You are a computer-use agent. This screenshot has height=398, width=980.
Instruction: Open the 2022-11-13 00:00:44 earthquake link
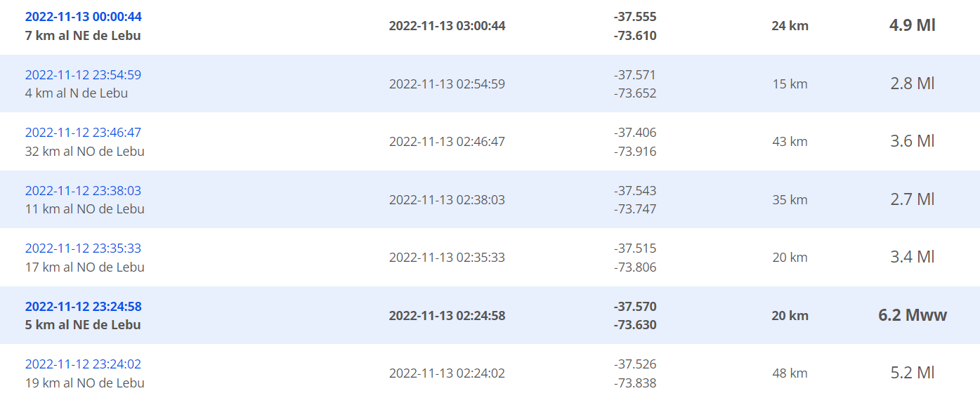83,17
